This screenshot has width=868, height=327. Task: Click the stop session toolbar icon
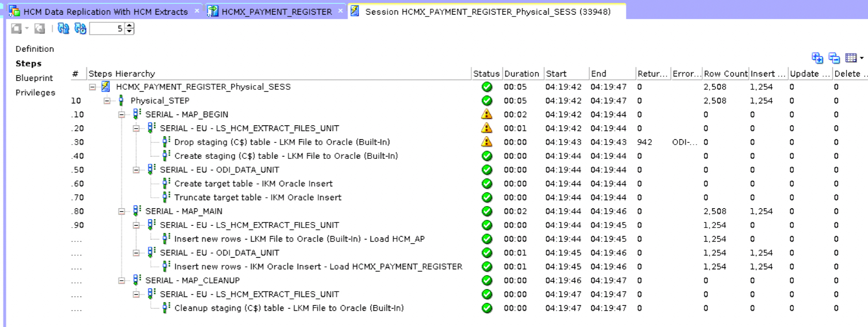coord(16,28)
